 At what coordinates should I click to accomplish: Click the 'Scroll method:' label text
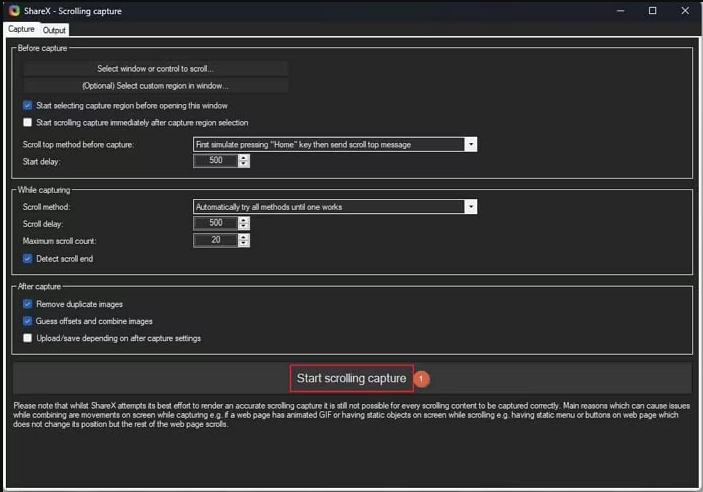click(x=46, y=207)
